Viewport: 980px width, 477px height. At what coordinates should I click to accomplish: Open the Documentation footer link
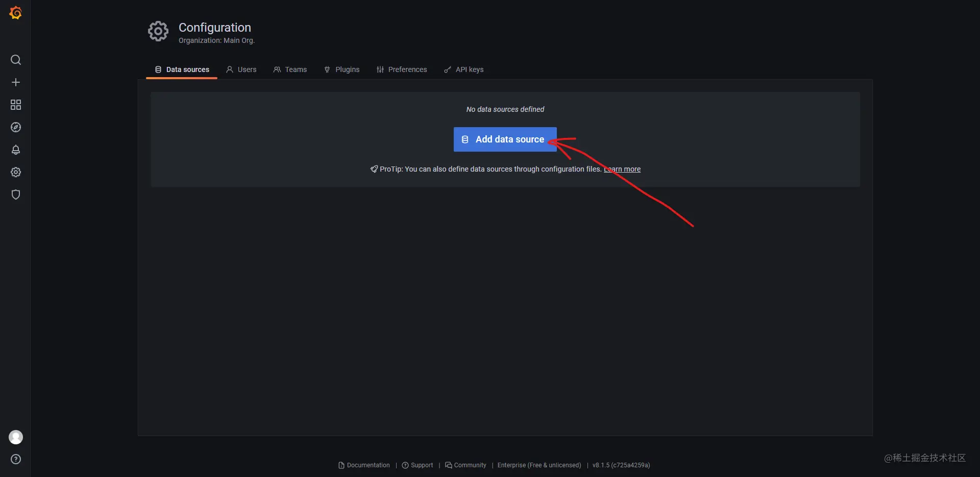click(x=364, y=465)
